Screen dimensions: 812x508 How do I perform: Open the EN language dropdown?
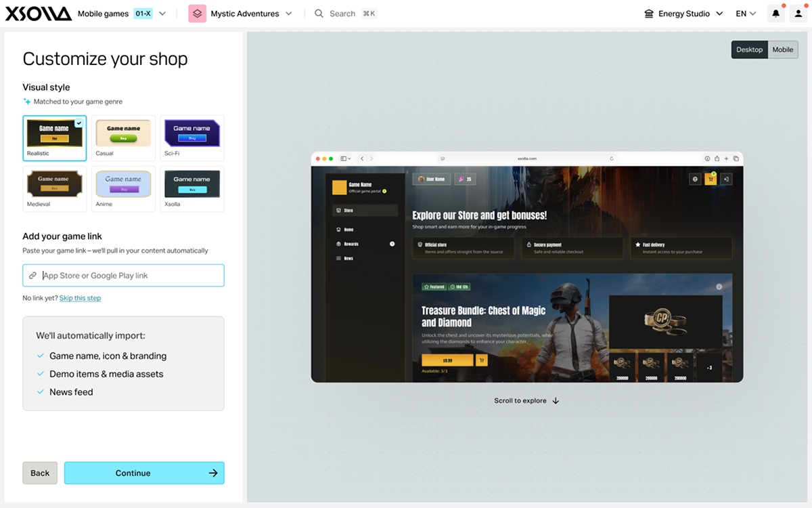point(746,14)
